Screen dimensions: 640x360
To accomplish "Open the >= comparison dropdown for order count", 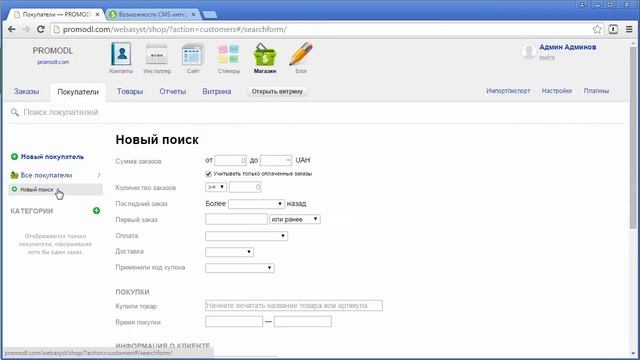I will pos(216,187).
